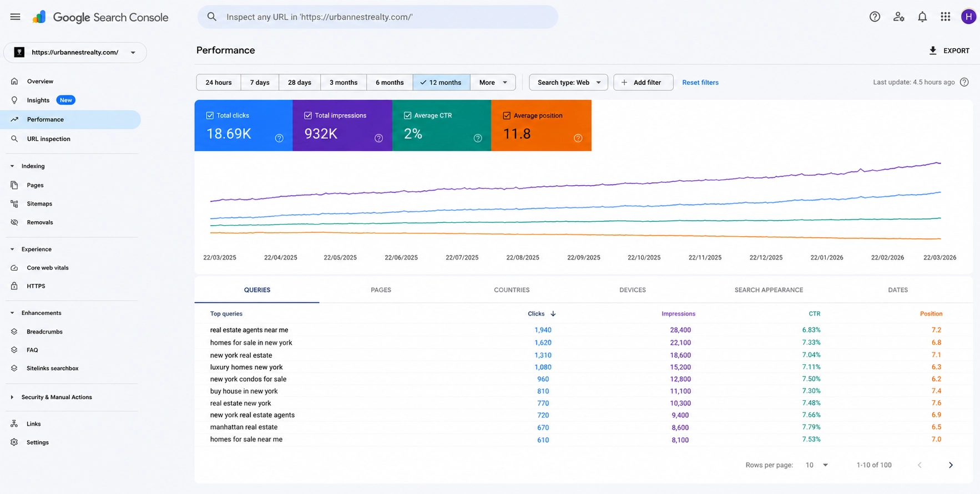
Task: Open the Search type: Web dropdown
Action: pos(568,83)
